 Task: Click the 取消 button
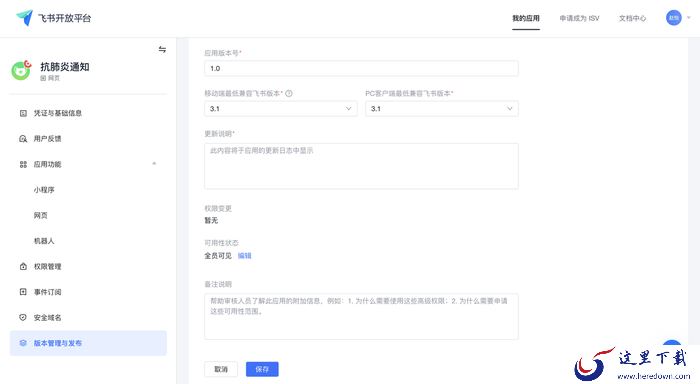[221, 369]
